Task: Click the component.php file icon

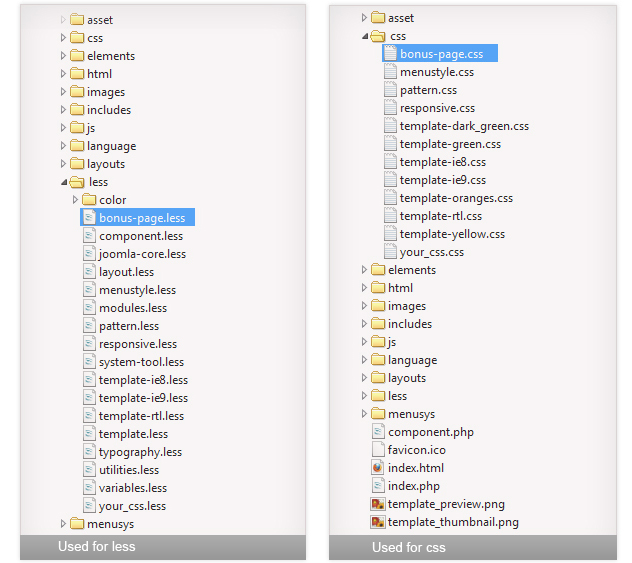Action: tap(378, 432)
